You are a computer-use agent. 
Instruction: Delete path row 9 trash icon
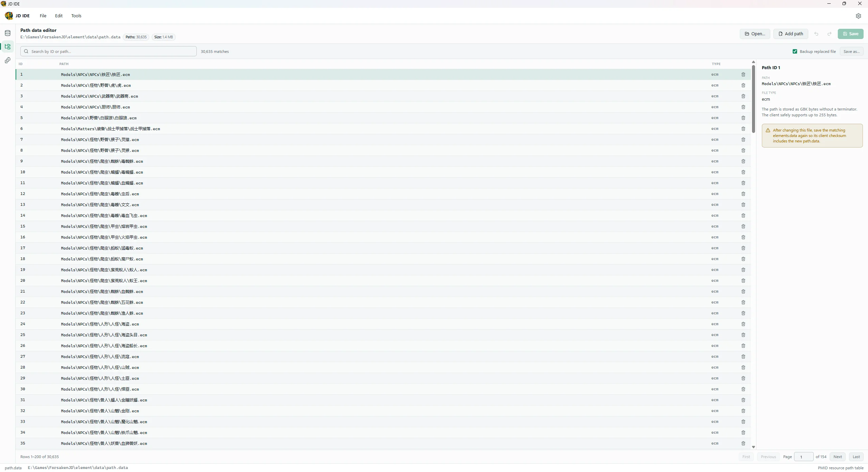pos(743,161)
